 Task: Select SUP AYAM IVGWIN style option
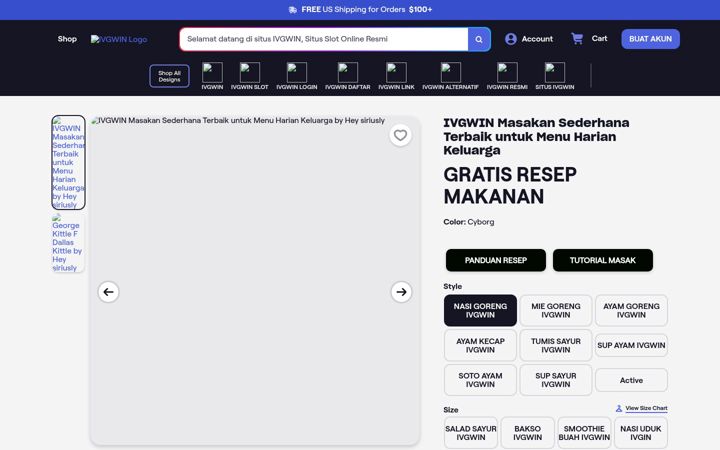tap(631, 345)
